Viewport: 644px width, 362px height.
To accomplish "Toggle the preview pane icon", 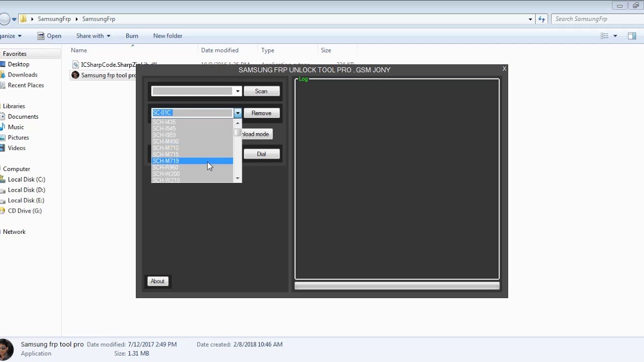I will point(632,36).
